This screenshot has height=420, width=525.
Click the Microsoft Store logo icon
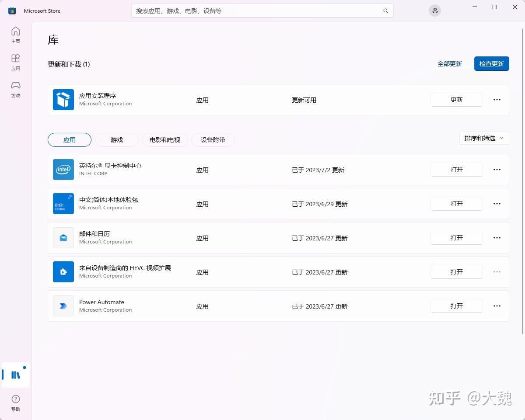[12, 10]
